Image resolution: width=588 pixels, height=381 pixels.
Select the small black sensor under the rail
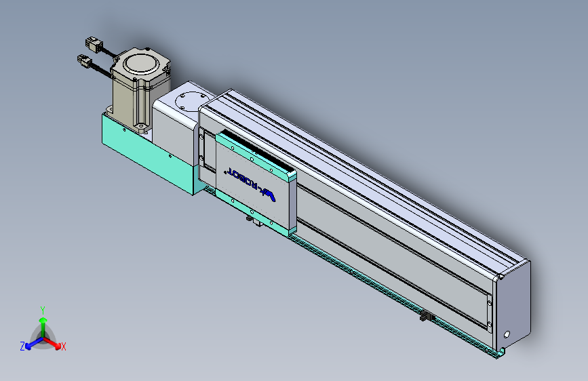pyautogui.click(x=427, y=317)
